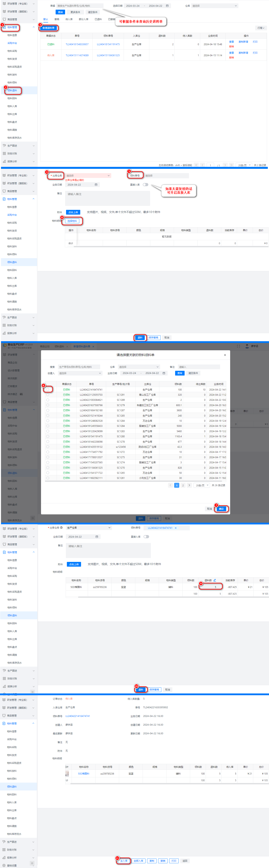The image size is (269, 868).
Task: Switch to the 待入库 tab
Action: [69, 19]
